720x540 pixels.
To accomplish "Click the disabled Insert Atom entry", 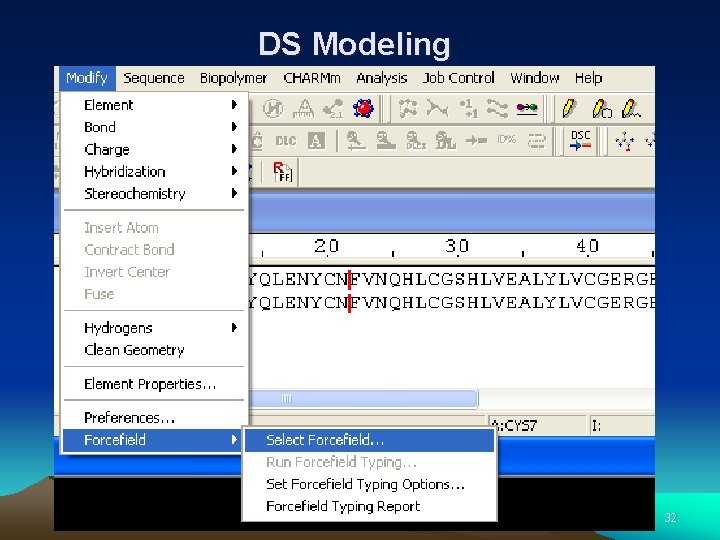I will coord(154,228).
